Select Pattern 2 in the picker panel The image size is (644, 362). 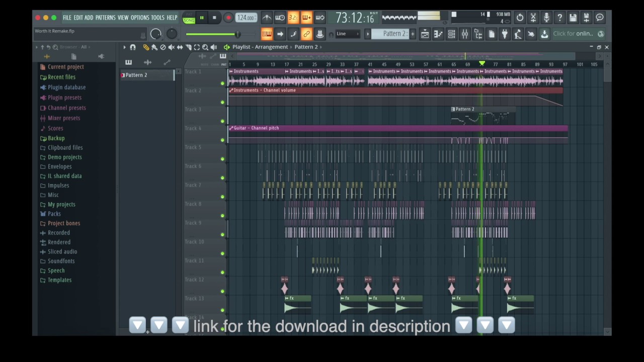point(146,75)
